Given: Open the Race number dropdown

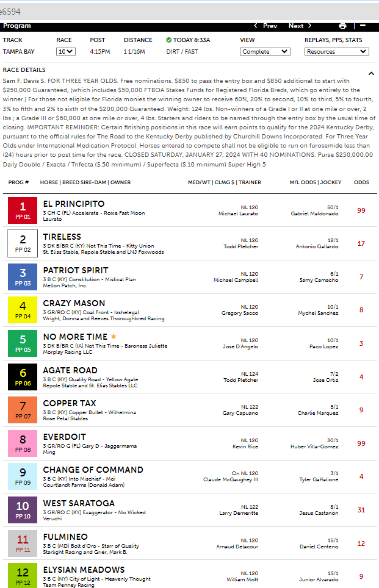Looking at the screenshot, I should tap(65, 52).
